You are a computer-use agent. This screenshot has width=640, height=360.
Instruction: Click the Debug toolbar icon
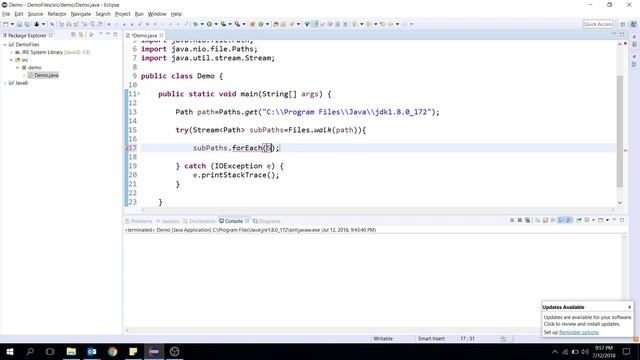tap(196, 24)
